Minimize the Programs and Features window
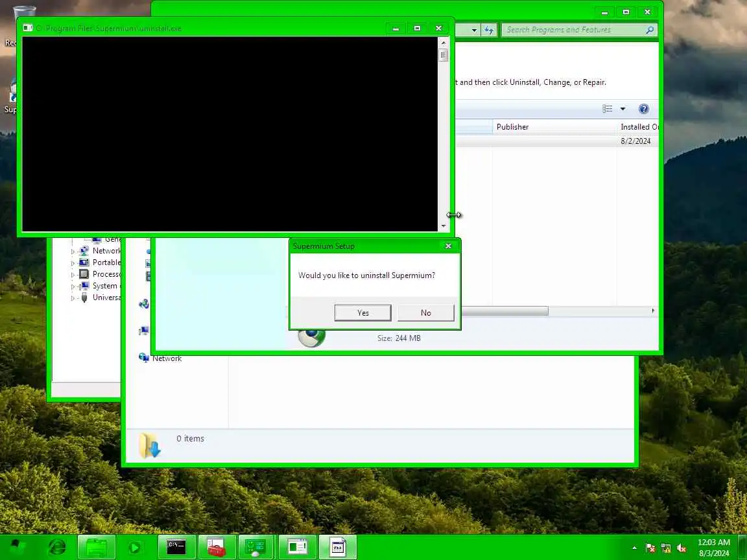 [604, 12]
